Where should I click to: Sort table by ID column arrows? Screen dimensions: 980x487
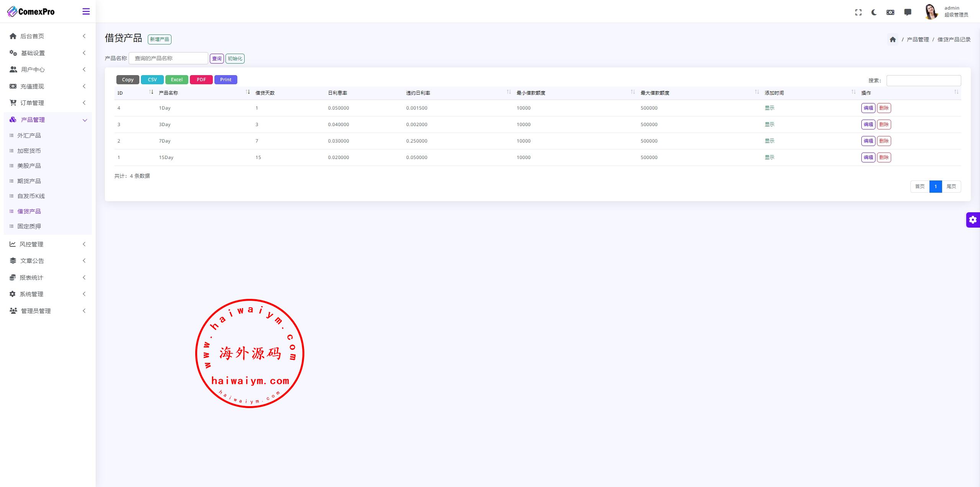pyautogui.click(x=151, y=92)
